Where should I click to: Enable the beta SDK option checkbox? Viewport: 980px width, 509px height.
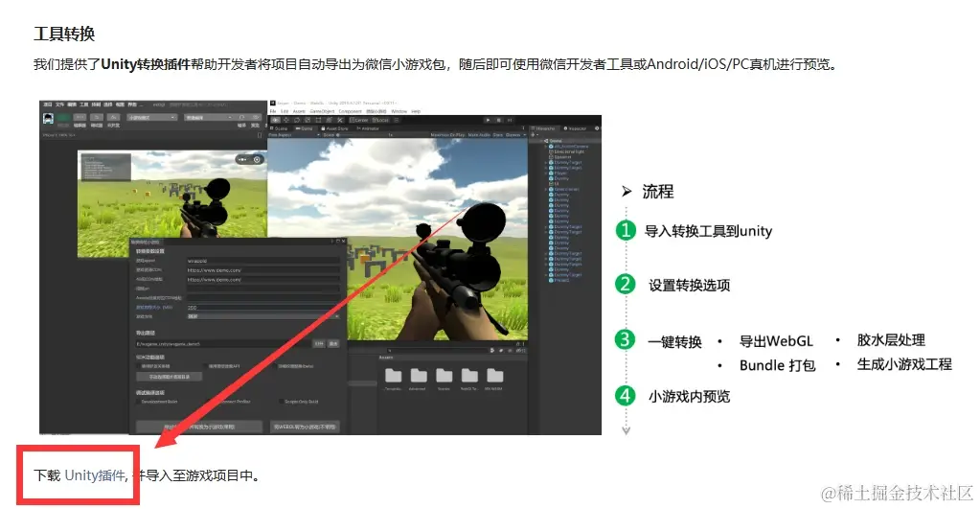click(x=275, y=366)
